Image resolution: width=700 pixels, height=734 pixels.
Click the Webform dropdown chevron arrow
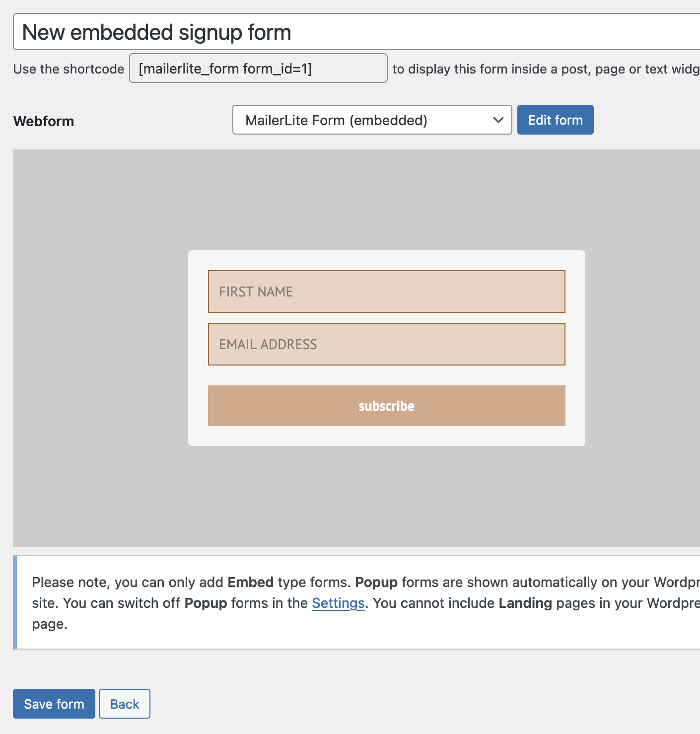click(498, 120)
